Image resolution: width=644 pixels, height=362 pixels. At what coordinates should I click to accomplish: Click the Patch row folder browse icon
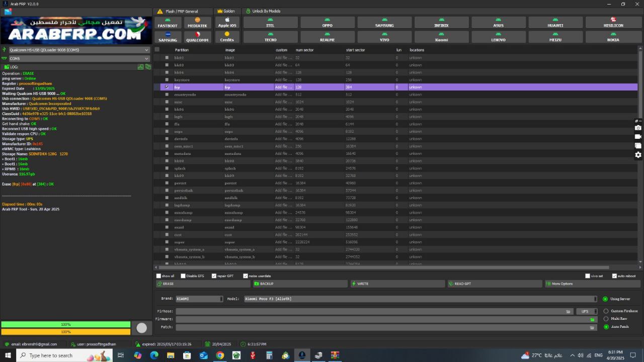coord(592,327)
